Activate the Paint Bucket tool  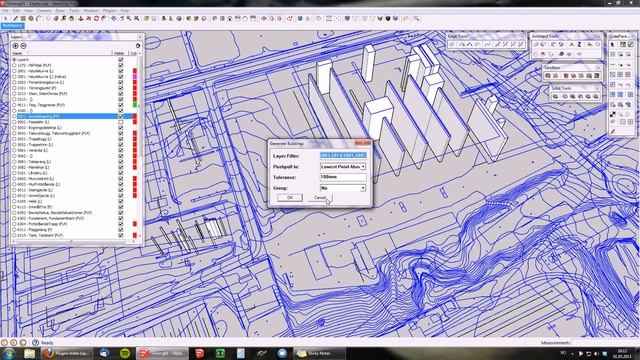coord(72,18)
